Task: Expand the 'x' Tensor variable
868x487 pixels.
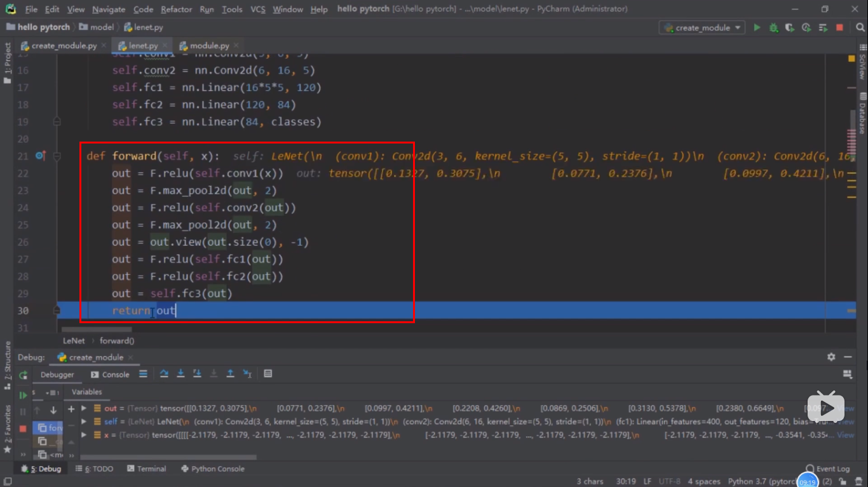Action: click(x=84, y=435)
